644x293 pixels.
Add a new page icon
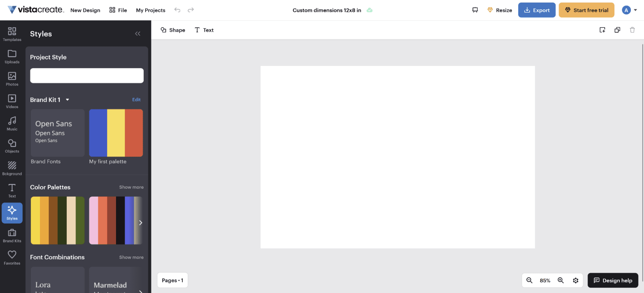[602, 30]
